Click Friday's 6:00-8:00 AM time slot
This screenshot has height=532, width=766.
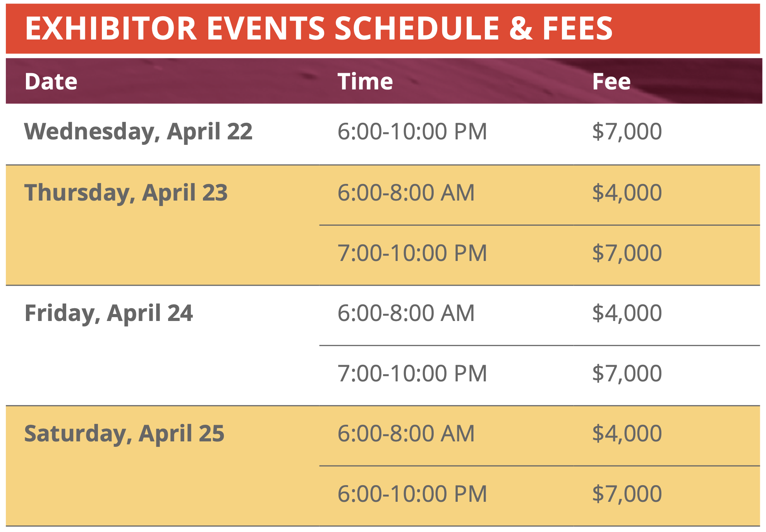[406, 313]
